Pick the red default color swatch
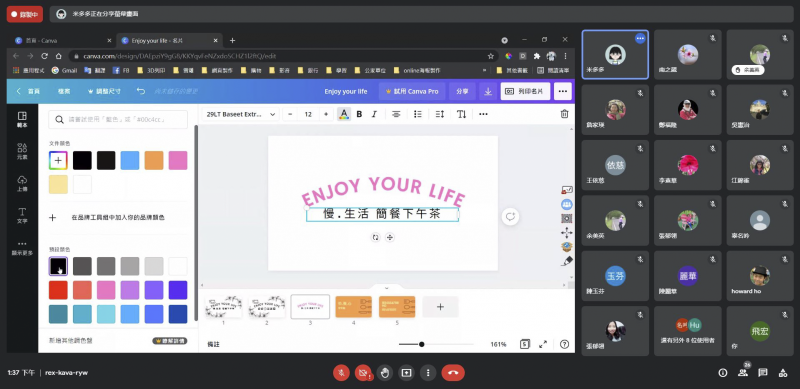The width and height of the screenshot is (800, 389). pyautogui.click(x=58, y=290)
